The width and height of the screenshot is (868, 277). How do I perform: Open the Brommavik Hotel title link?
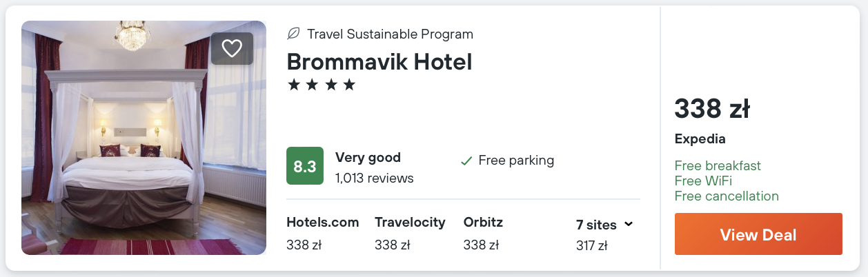tap(379, 62)
